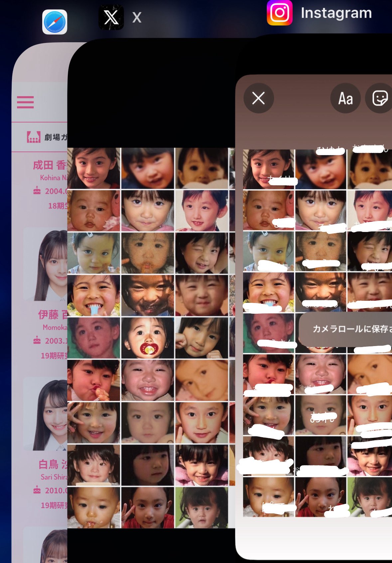Open the pink hamburger menu in Safari
The height and width of the screenshot is (563, 392).
click(26, 102)
